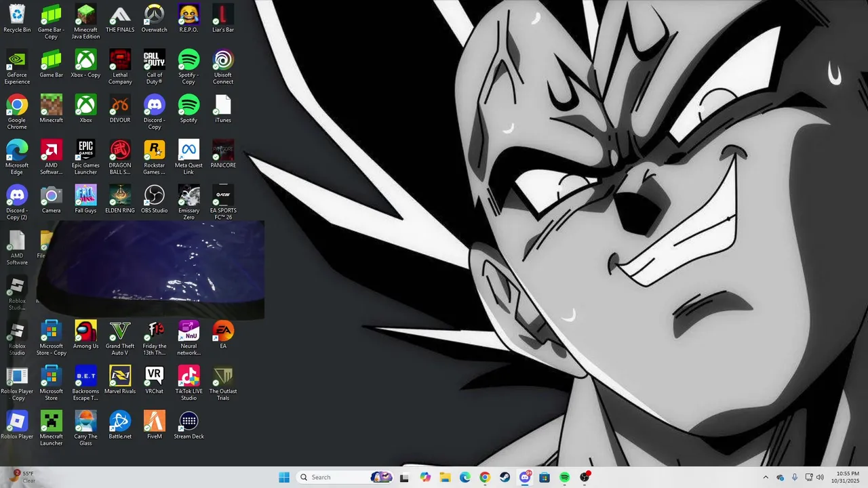This screenshot has width=868, height=488.
Task: Select the Xbox - Copy shortcut
Action: click(85, 64)
